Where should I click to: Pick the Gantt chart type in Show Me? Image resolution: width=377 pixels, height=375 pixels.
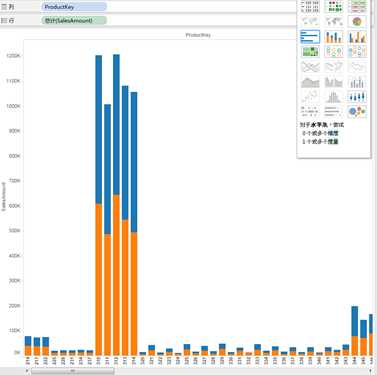pos(310,111)
